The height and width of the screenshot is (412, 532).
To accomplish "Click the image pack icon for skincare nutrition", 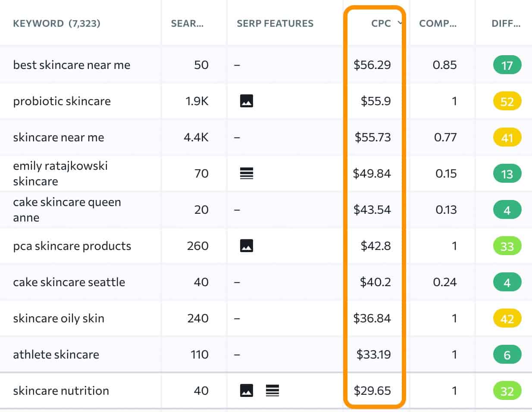I will [x=247, y=391].
